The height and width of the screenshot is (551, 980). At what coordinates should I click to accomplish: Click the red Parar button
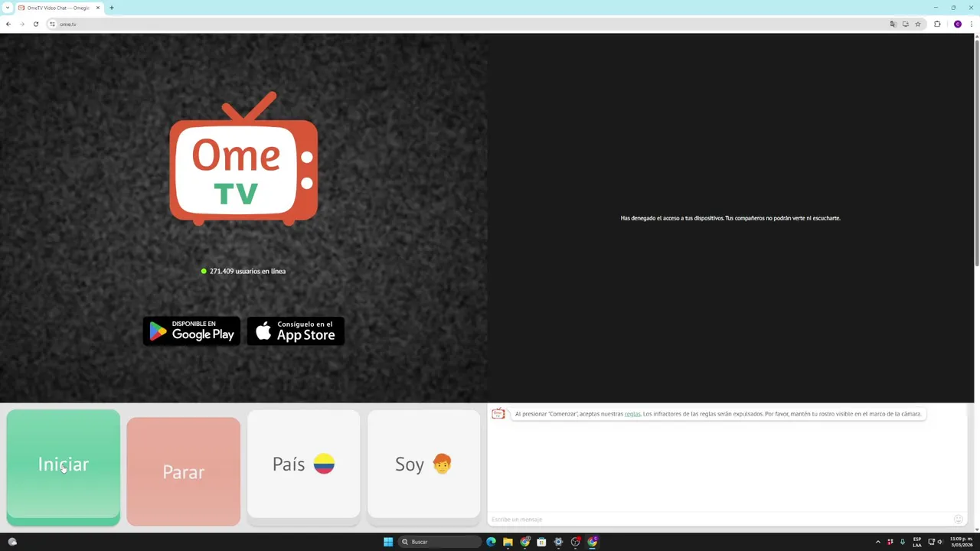[184, 471]
